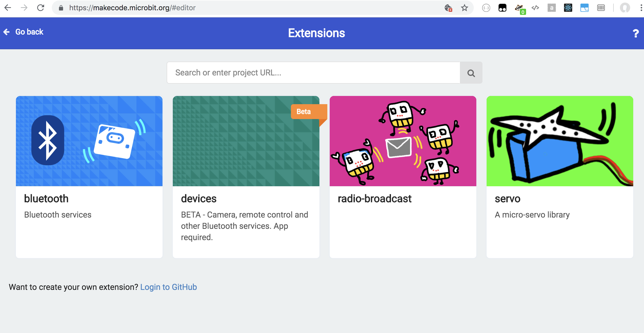Click the search magnifier button
The height and width of the screenshot is (333, 644).
[x=471, y=73]
